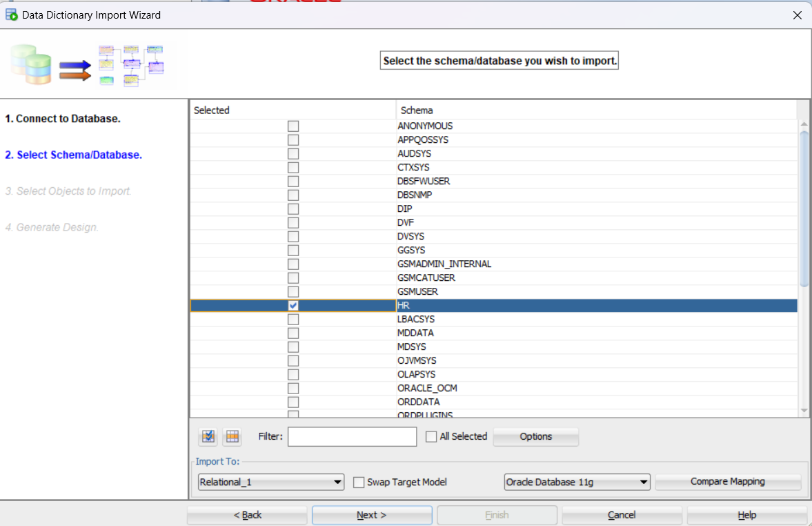The height and width of the screenshot is (526, 812).
Task: Uncheck the HR schema checkbox
Action: pyautogui.click(x=293, y=305)
